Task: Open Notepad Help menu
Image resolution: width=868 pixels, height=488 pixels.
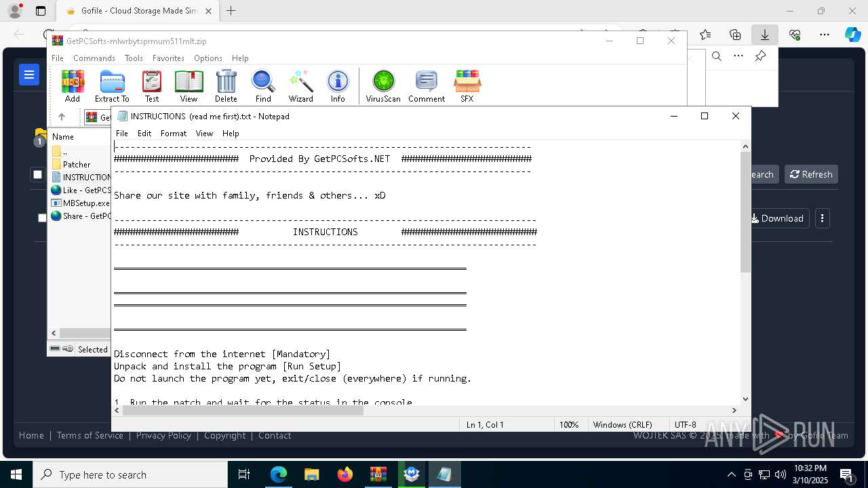Action: pyautogui.click(x=231, y=134)
